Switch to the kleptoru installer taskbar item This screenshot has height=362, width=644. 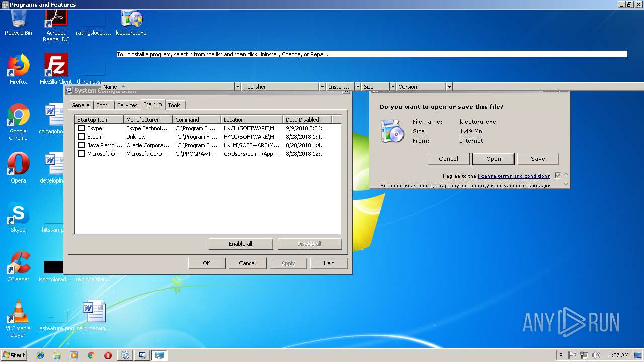pos(125,355)
